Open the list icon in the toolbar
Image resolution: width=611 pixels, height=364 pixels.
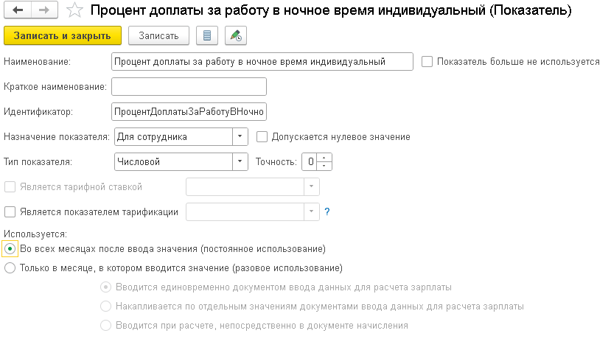pos(207,35)
